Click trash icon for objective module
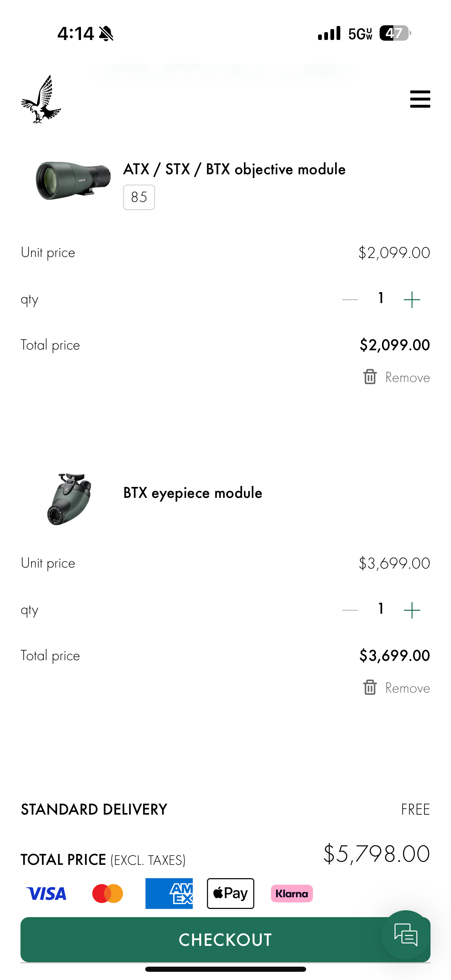Viewport: 451px width, 980px height. (370, 377)
